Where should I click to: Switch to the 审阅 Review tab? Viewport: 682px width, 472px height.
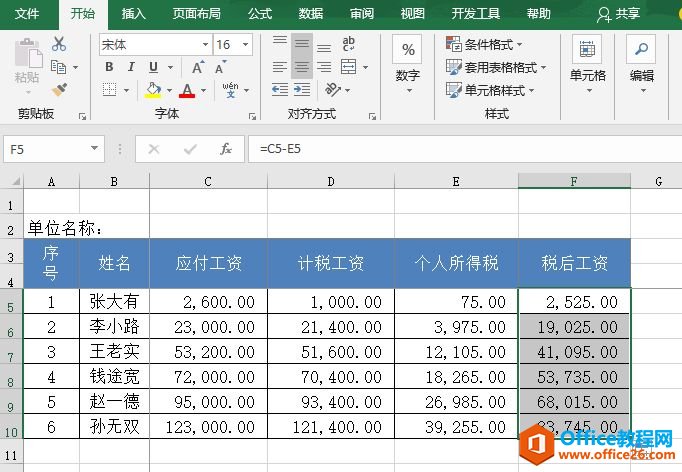[362, 14]
